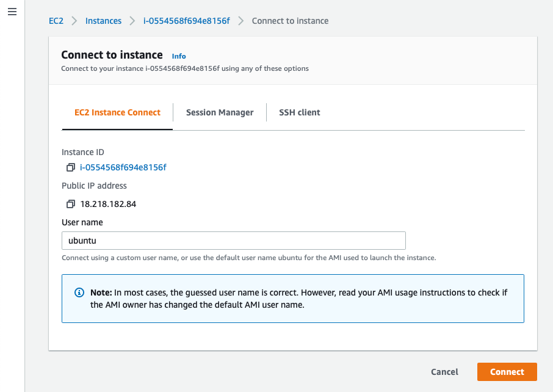The height and width of the screenshot is (392, 553).
Task: Switch to the SSH client tab
Action: pyautogui.click(x=300, y=112)
